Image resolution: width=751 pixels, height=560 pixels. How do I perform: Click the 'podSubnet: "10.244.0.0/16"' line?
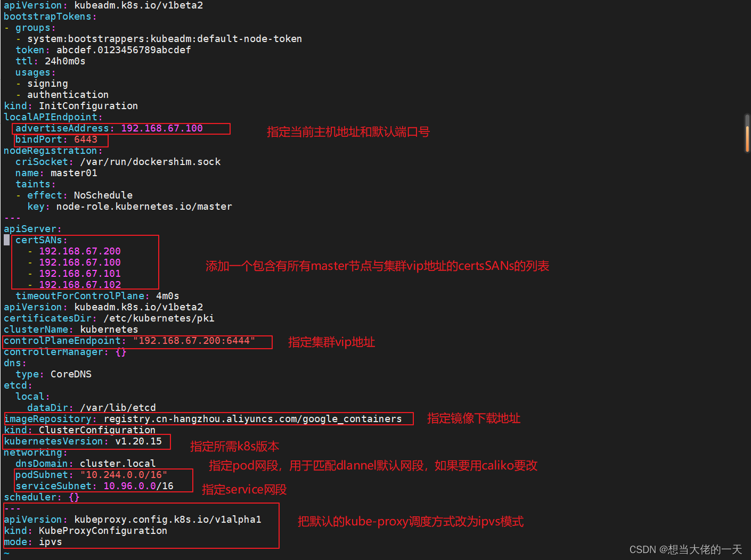pyautogui.click(x=91, y=475)
